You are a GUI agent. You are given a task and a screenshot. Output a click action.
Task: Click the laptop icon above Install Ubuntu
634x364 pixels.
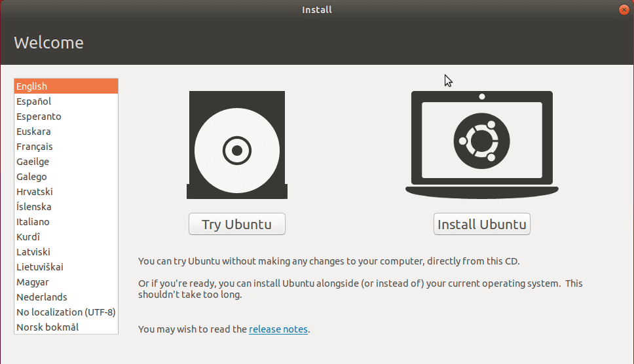tap(482, 145)
